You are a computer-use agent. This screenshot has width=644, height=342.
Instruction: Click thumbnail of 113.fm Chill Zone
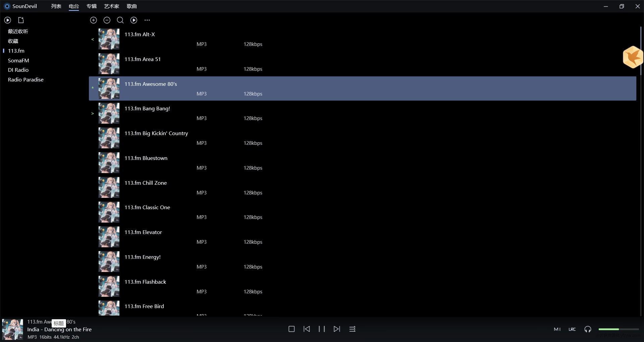[x=109, y=187]
